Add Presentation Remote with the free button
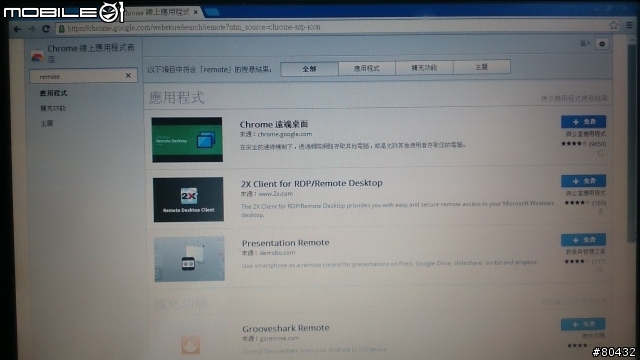Viewport: 640px width, 360px height. click(583, 240)
